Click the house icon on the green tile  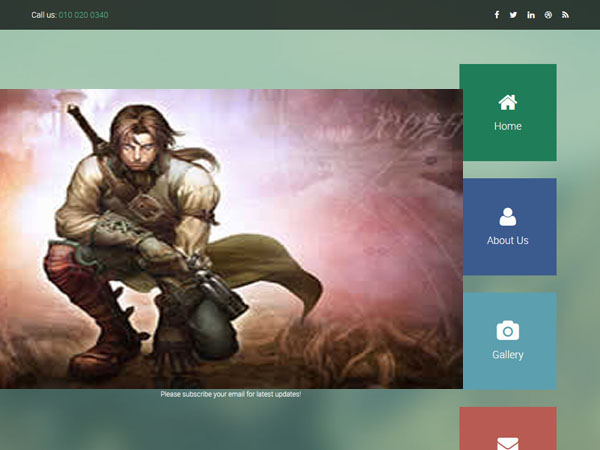[x=507, y=102]
